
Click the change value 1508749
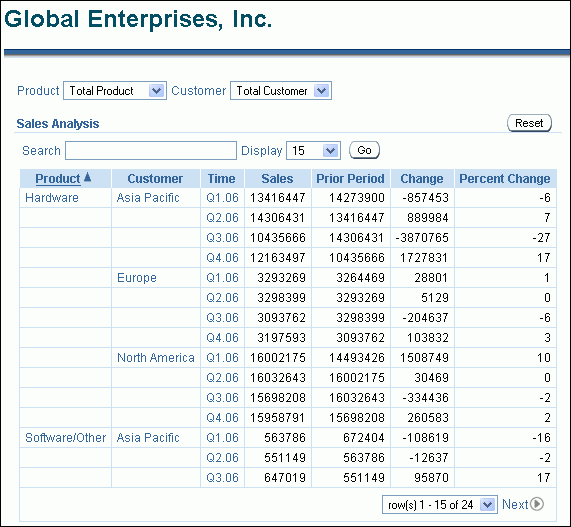tap(424, 358)
